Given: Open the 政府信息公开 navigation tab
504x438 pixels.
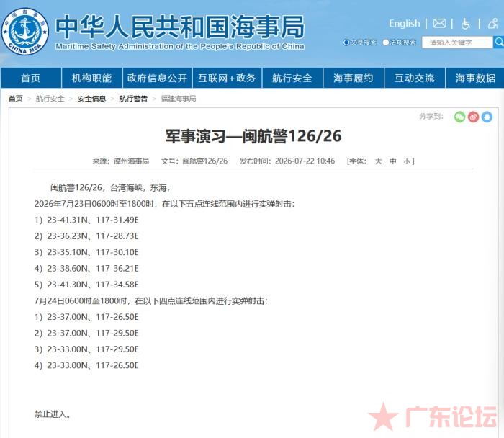Looking at the screenshot, I should pyautogui.click(x=157, y=78).
